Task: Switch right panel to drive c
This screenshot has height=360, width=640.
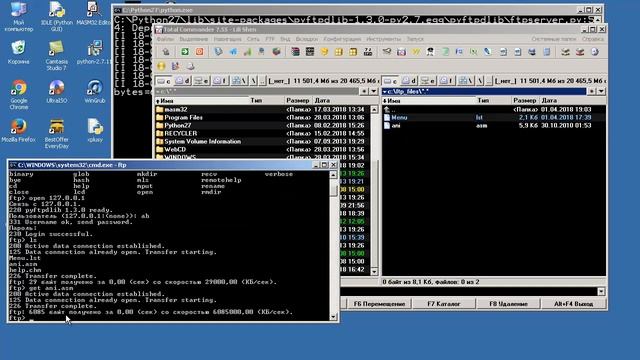Action: (x=390, y=81)
